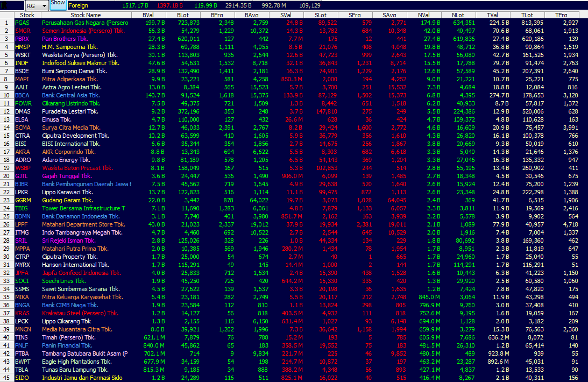The width and height of the screenshot is (588, 382).
Task: Click Cikarang Listrindo Tbk. stock name
Action: point(71,103)
